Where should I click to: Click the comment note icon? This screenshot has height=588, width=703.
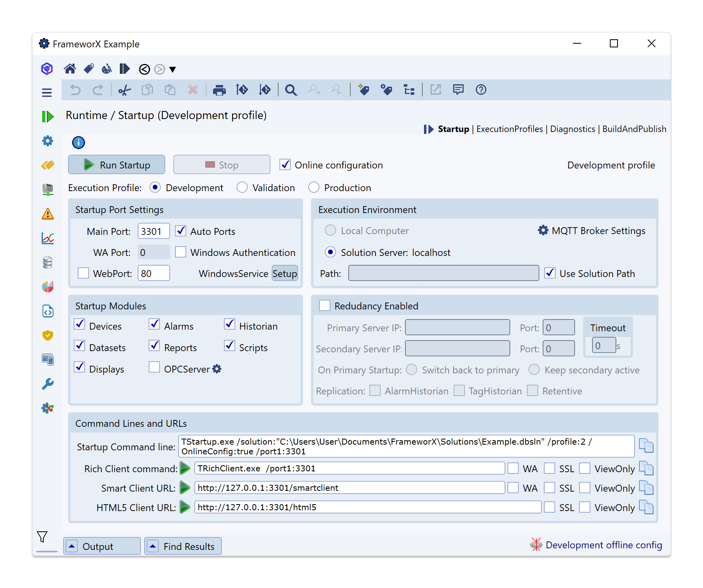[x=458, y=89]
